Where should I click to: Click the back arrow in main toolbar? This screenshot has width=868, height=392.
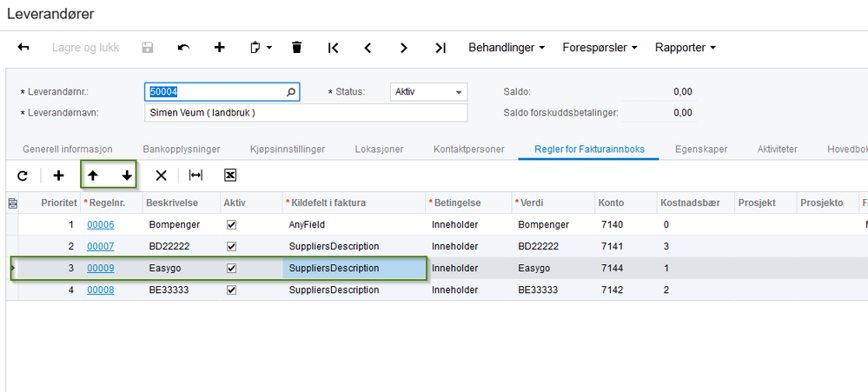click(x=23, y=48)
